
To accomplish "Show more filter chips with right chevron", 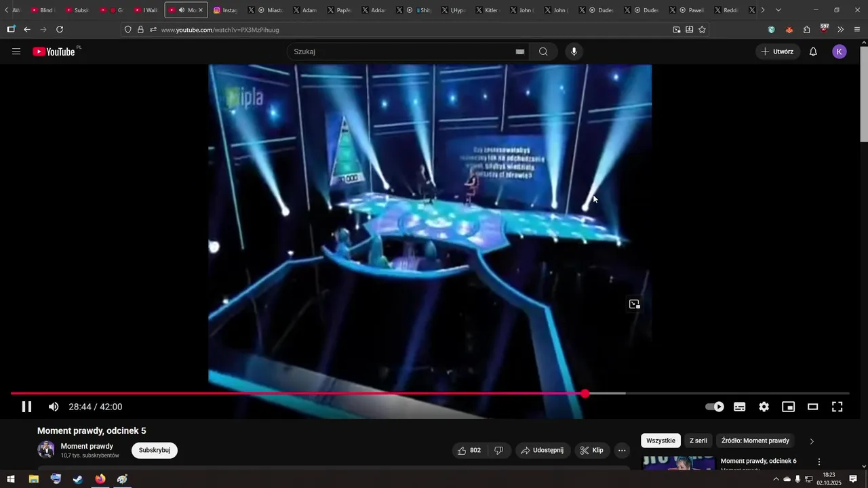I will 812,441.
